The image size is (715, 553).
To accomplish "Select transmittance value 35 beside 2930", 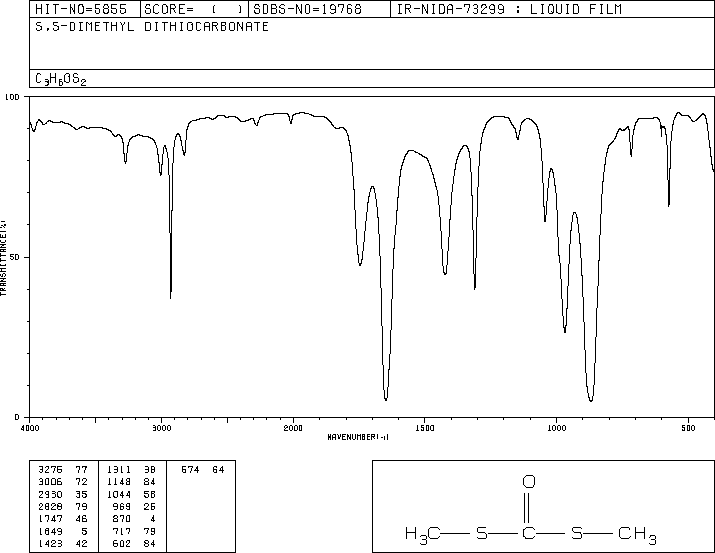I will pyautogui.click(x=82, y=494).
